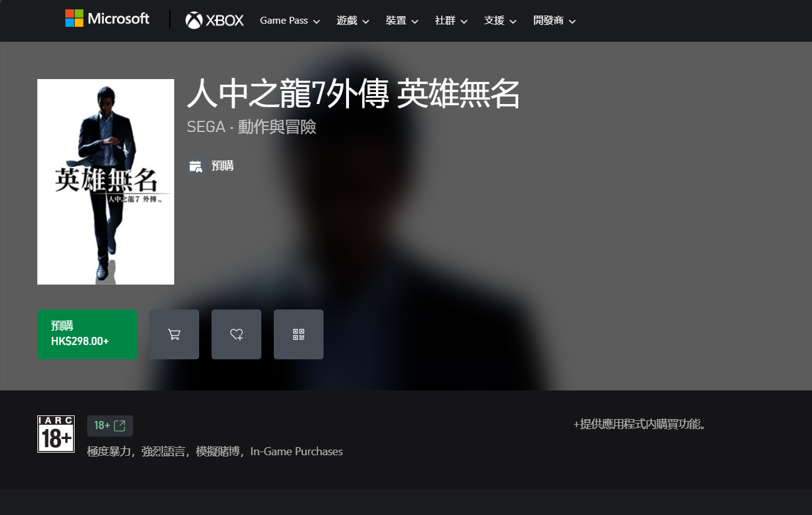Click the 模擬賭博 content descriptor

point(218,451)
